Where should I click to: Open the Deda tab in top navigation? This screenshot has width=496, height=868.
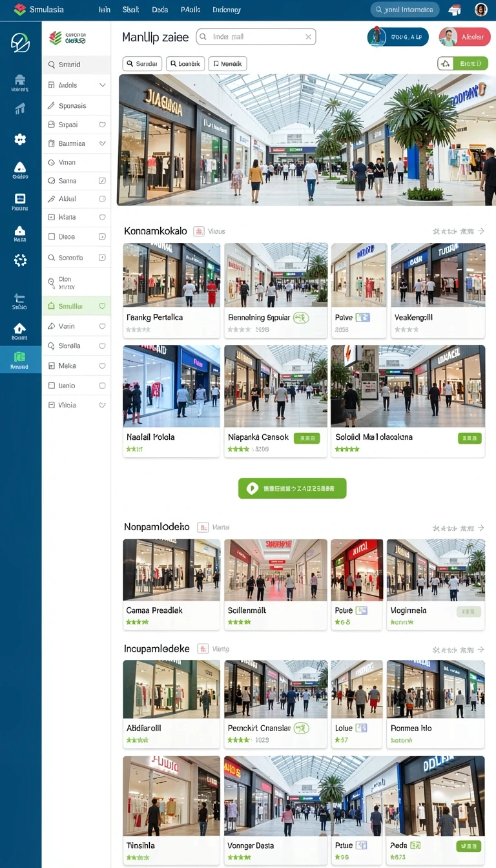click(x=160, y=10)
